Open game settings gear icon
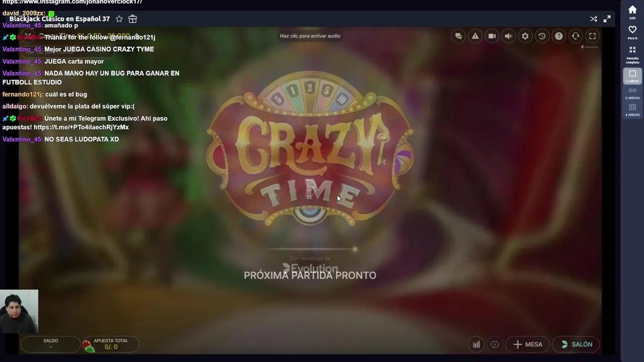Viewport: 644px width, 362px height. (x=525, y=36)
